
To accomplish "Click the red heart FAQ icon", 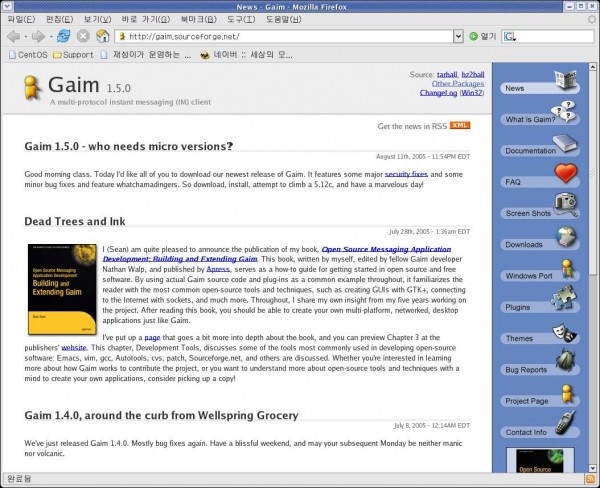I will click(566, 173).
